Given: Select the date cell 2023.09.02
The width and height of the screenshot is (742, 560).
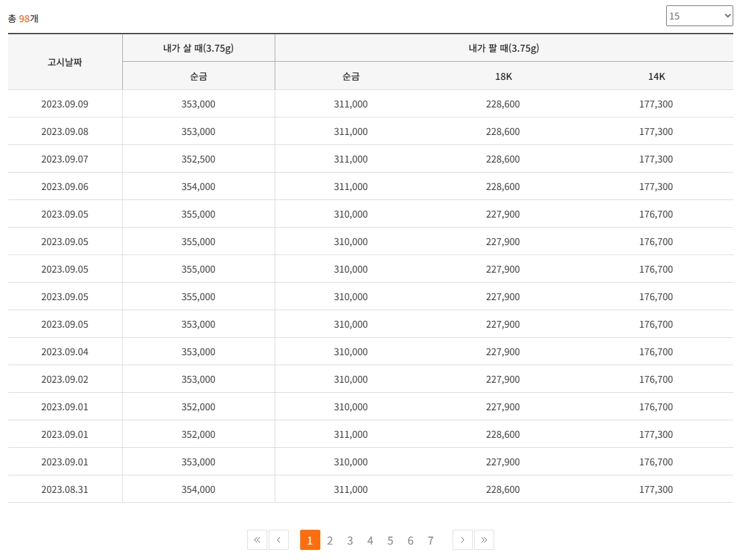Looking at the screenshot, I should (65, 379).
